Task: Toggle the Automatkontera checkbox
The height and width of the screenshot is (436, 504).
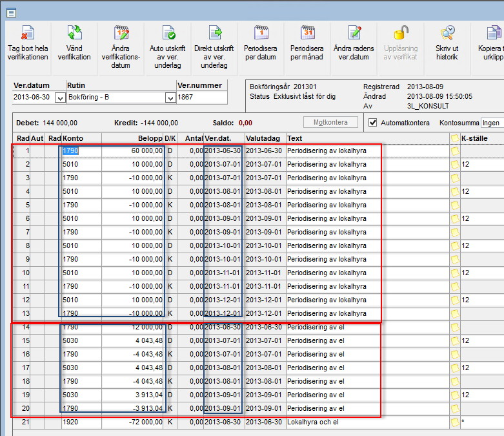Action: (x=372, y=123)
